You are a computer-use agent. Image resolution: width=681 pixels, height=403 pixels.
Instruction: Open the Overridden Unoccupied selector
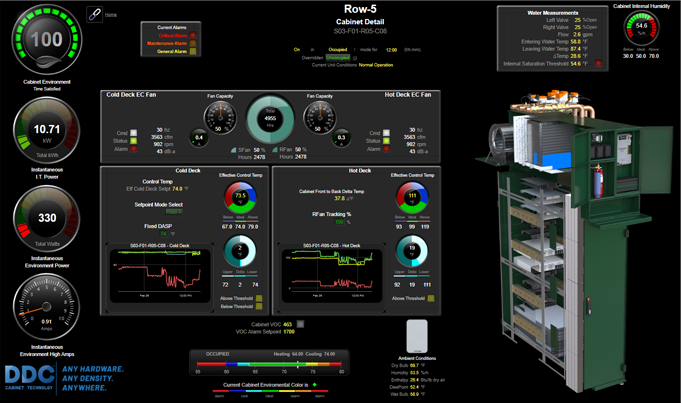tap(336, 57)
